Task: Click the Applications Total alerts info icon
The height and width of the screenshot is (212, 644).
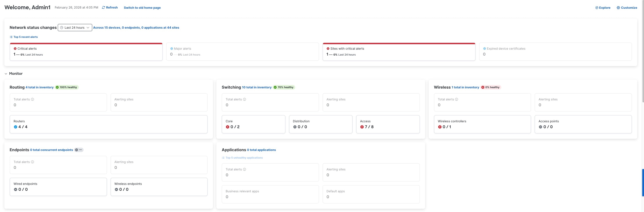Action: click(x=244, y=169)
